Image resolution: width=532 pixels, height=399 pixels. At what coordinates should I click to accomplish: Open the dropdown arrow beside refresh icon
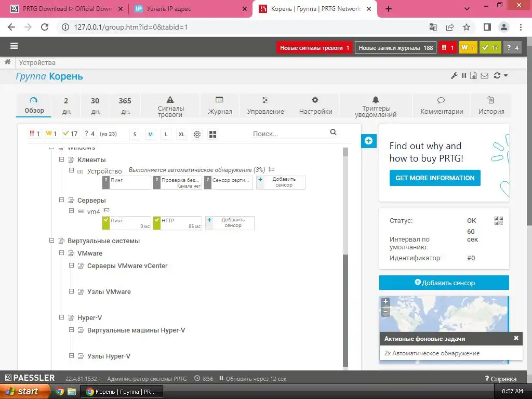[x=506, y=76]
